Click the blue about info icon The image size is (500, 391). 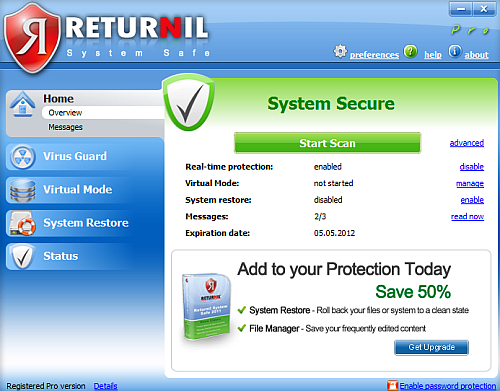click(455, 52)
